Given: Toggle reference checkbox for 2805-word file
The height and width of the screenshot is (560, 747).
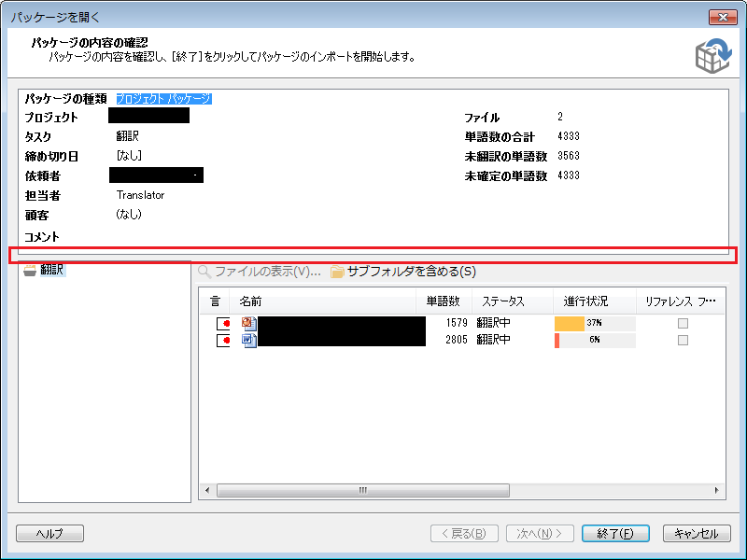Looking at the screenshot, I should point(683,340).
